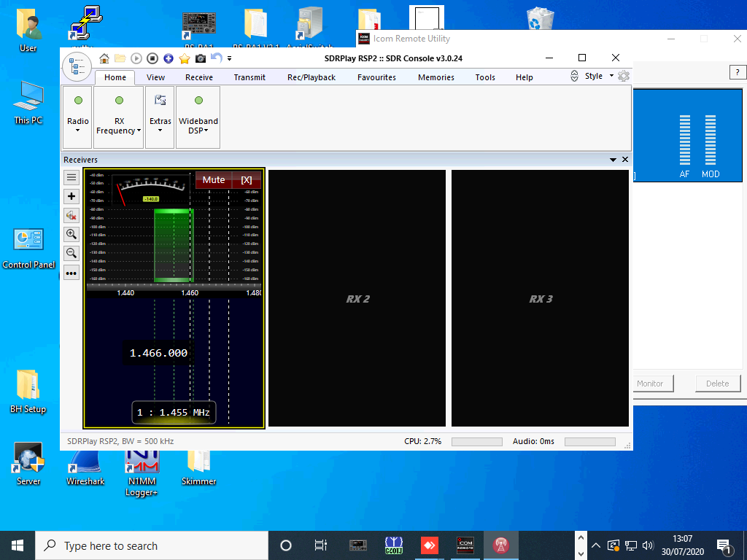The width and height of the screenshot is (747, 560).
Task: Open the Style dropdown menu
Action: coord(598,76)
